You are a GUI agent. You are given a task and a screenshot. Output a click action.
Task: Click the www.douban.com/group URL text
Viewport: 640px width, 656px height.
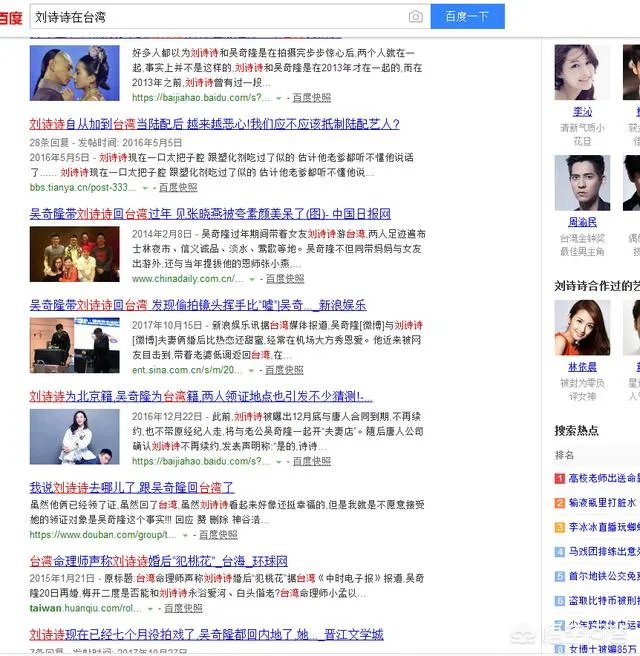[x=103, y=535]
